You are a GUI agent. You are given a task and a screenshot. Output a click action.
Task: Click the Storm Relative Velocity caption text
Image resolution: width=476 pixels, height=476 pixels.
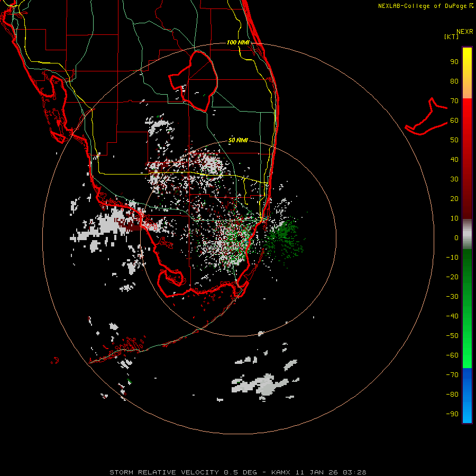(x=237, y=472)
